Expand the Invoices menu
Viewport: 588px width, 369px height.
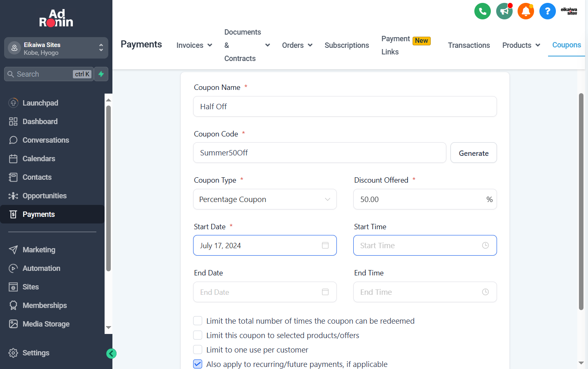pos(194,45)
